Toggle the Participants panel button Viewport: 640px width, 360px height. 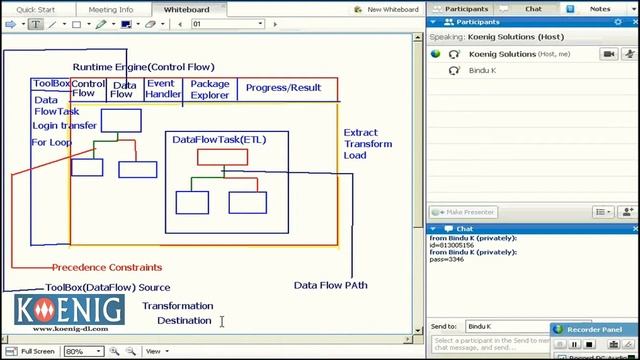[x=460, y=9]
